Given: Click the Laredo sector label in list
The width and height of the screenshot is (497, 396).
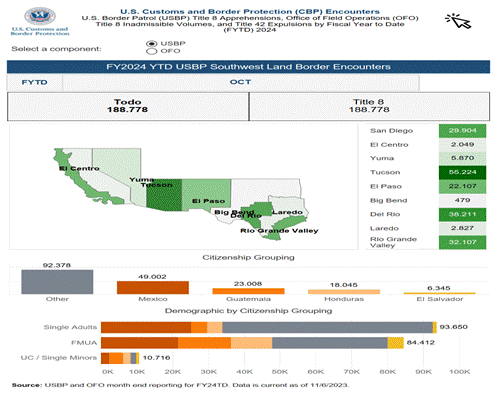Looking at the screenshot, I should (x=384, y=228).
